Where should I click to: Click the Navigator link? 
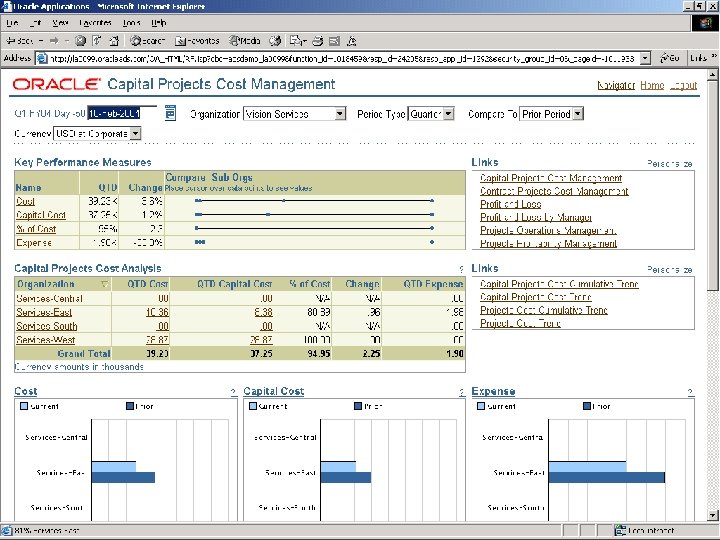coord(616,85)
